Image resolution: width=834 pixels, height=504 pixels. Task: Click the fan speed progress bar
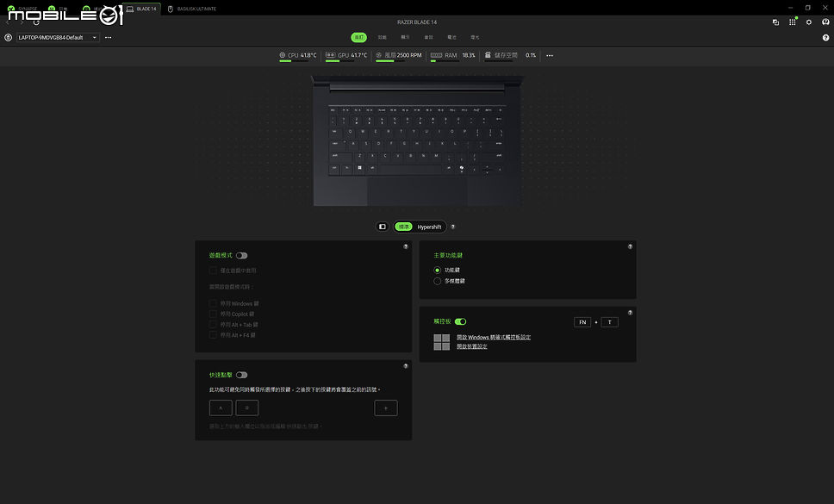point(390,61)
